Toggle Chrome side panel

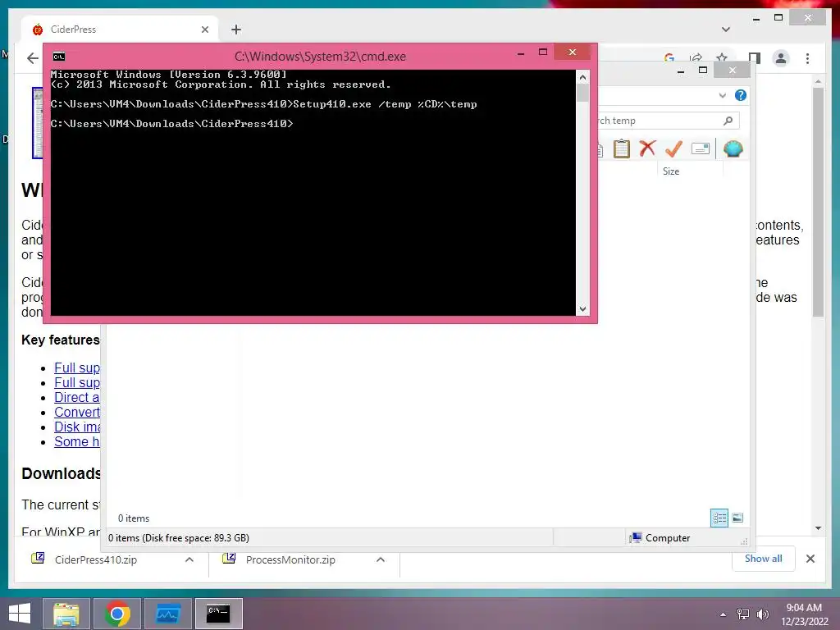[755, 58]
